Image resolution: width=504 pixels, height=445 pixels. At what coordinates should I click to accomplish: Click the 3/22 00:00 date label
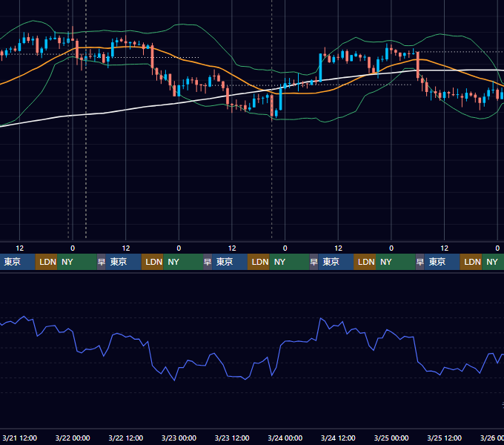[73, 438]
